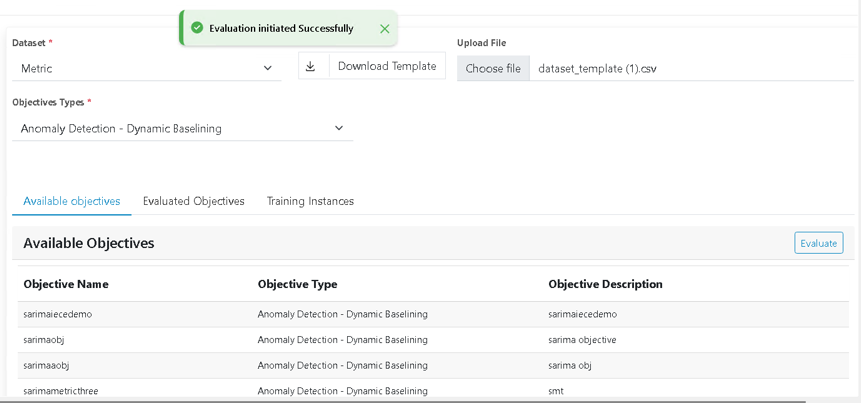
Task: Click the Objective Type cell in sarimaaobj row
Action: pyautogui.click(x=343, y=365)
